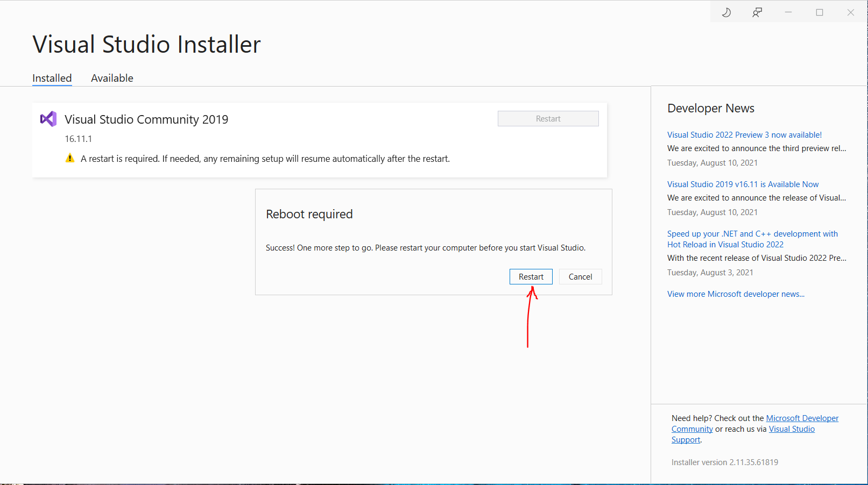Image resolution: width=868 pixels, height=485 pixels.
Task: View more Microsoft developer news
Action: click(736, 294)
